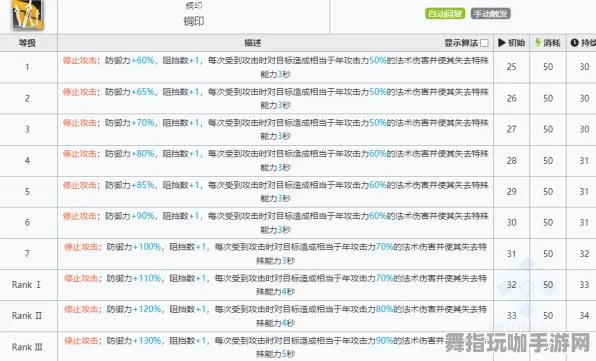Viewport: 596px width, 361px height.
Task: Click duration value 30 in level 1 row
Action: (585, 67)
